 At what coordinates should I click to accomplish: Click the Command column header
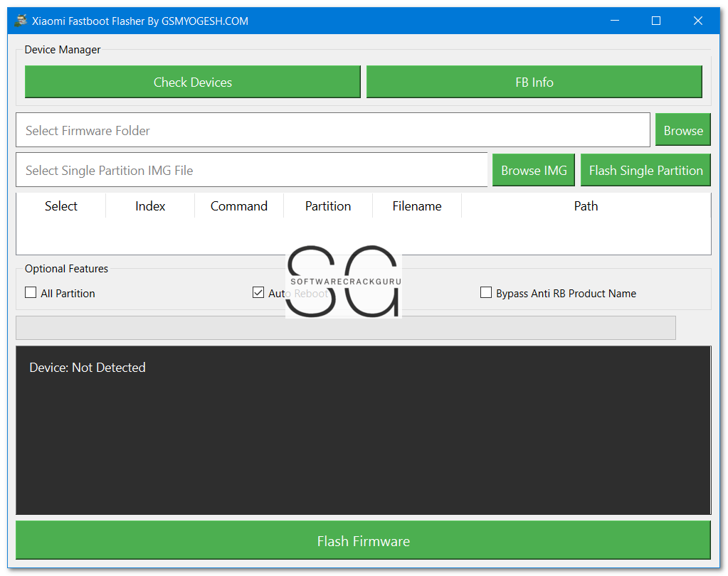point(239,206)
